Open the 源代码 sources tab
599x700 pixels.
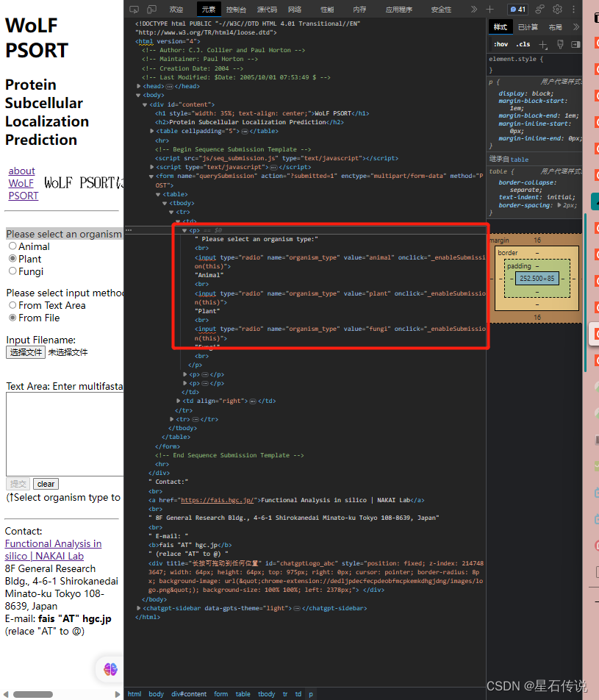pyautogui.click(x=267, y=10)
